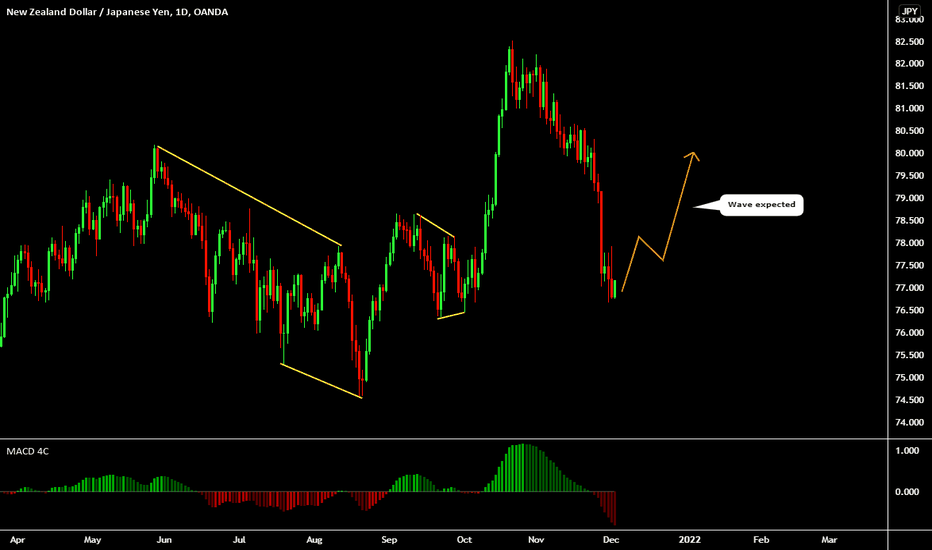Click the Dec label on time axis
This screenshot has width=932, height=550.
pyautogui.click(x=611, y=540)
